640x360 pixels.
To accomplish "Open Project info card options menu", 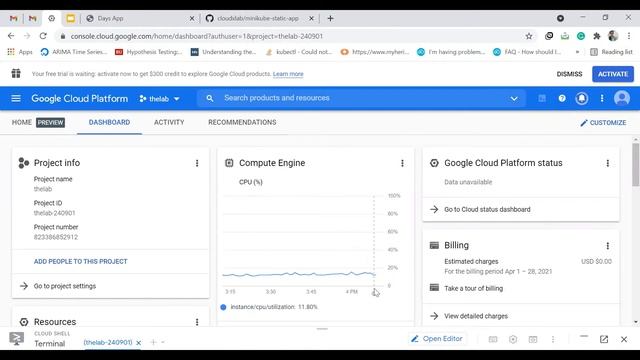I will 197,163.
